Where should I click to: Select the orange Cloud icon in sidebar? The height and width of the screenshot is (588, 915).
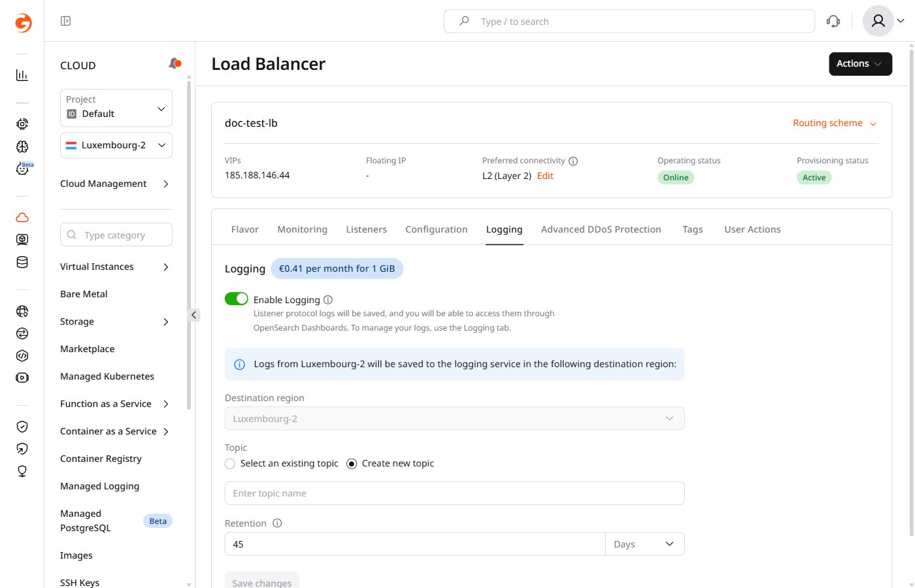22,218
